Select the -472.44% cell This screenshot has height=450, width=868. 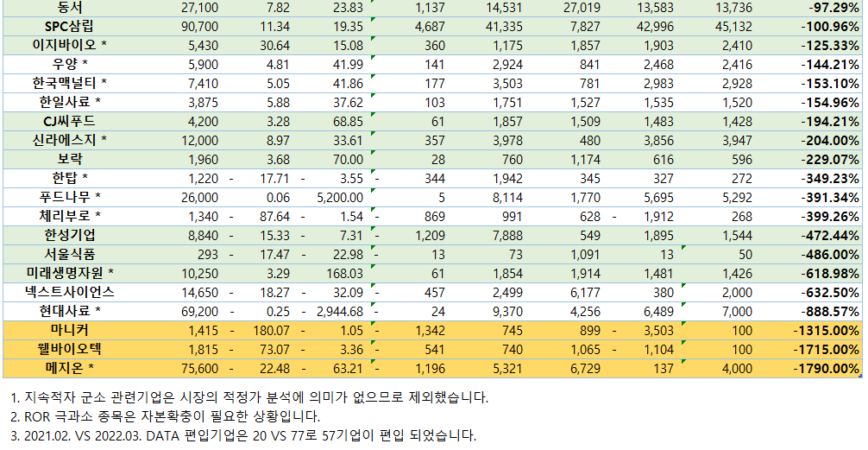pos(830,235)
